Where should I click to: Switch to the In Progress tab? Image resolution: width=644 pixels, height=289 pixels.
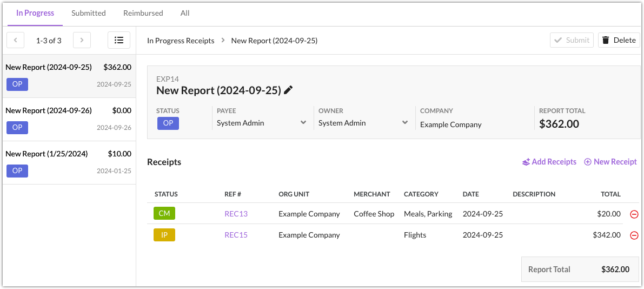pyautogui.click(x=35, y=13)
